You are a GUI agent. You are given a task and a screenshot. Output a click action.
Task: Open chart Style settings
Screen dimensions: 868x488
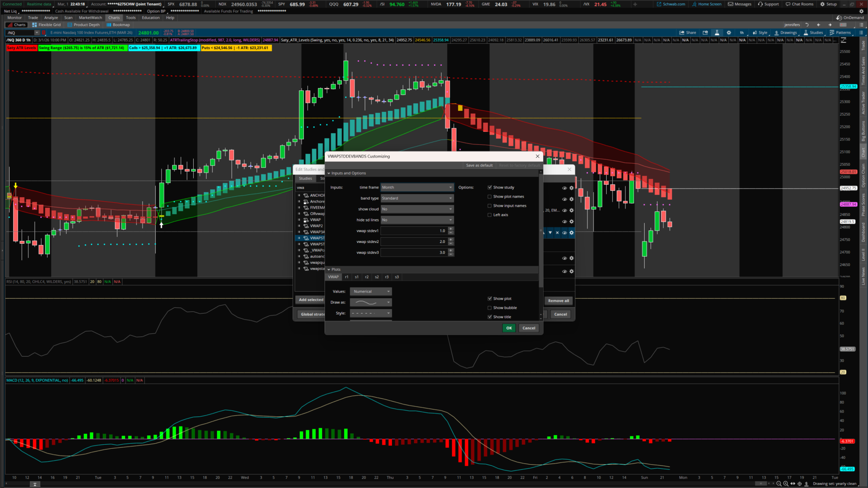(x=760, y=32)
